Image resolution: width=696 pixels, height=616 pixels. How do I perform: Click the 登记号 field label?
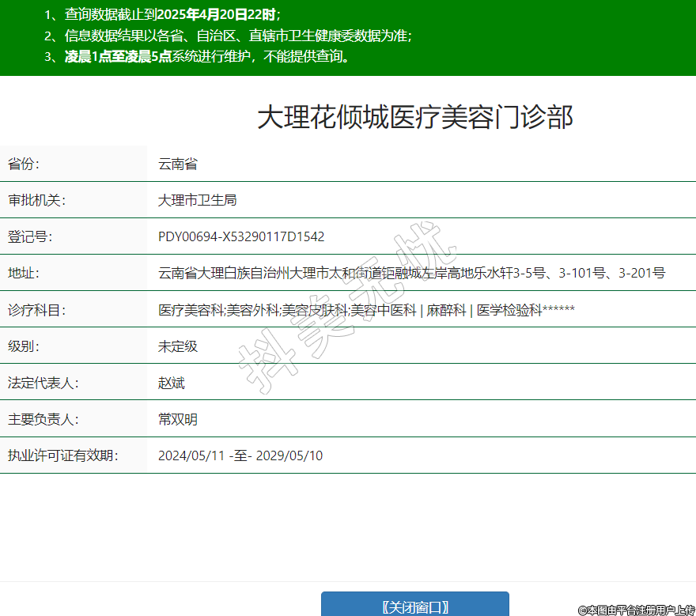[x=30, y=237]
